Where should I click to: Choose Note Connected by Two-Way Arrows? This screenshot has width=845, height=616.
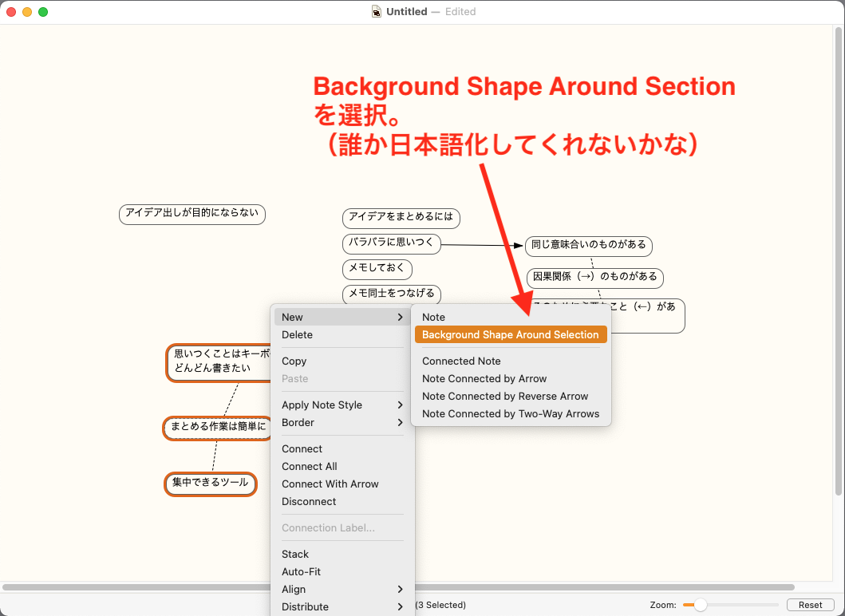(511, 414)
